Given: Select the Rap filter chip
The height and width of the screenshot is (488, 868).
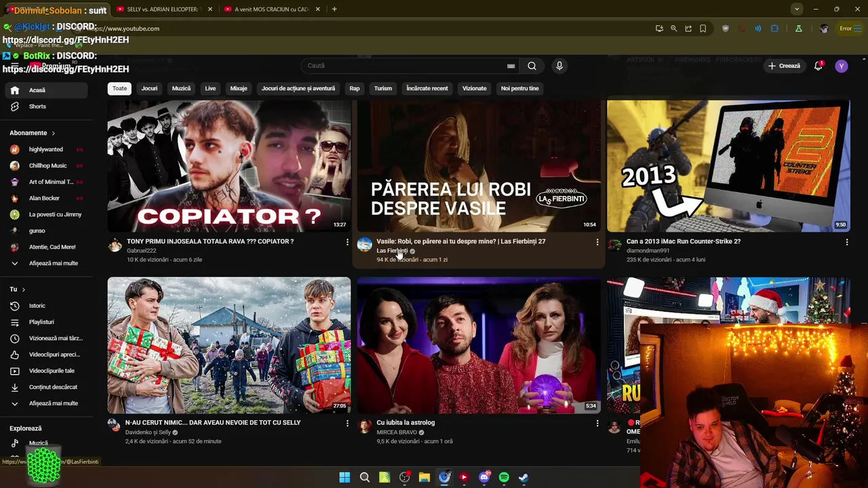Looking at the screenshot, I should coord(355,88).
